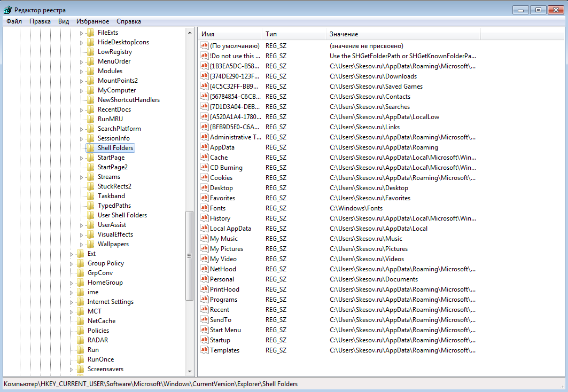
Task: Click the Internet Settings folder icon
Action: 80,302
